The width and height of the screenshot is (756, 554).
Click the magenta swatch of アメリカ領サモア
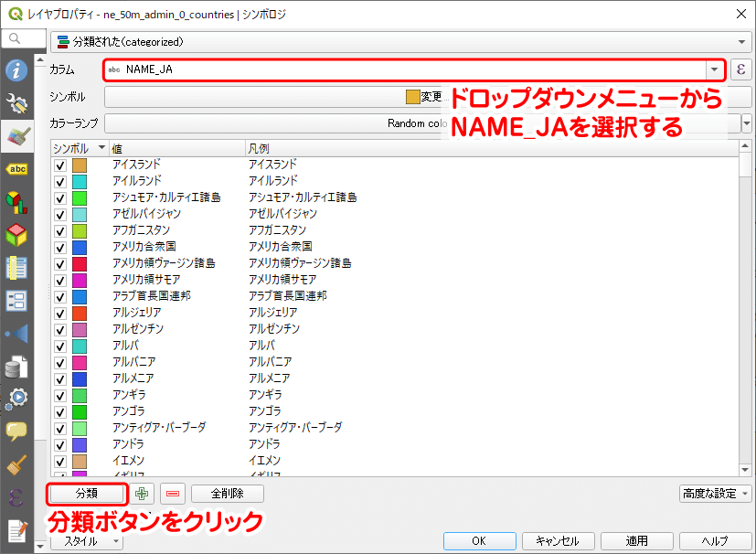[x=80, y=280]
